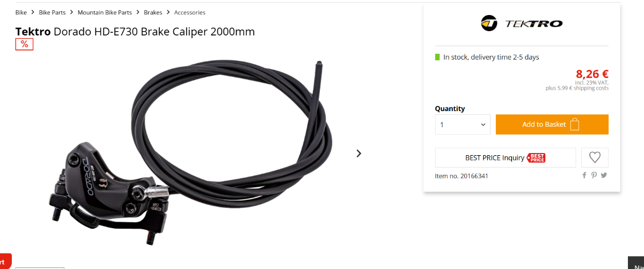Click the red tab at bottom-left corner
644x269 pixels.
(5, 261)
